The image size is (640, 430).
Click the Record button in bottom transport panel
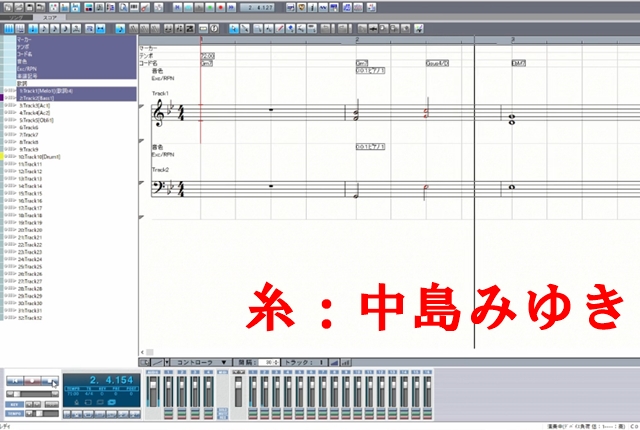[32, 381]
